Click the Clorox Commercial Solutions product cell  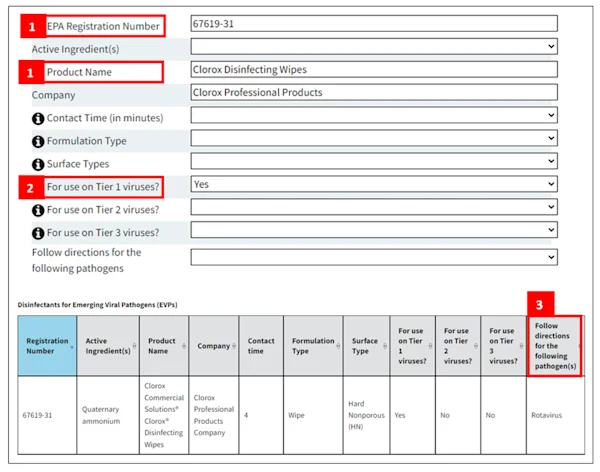point(164,415)
